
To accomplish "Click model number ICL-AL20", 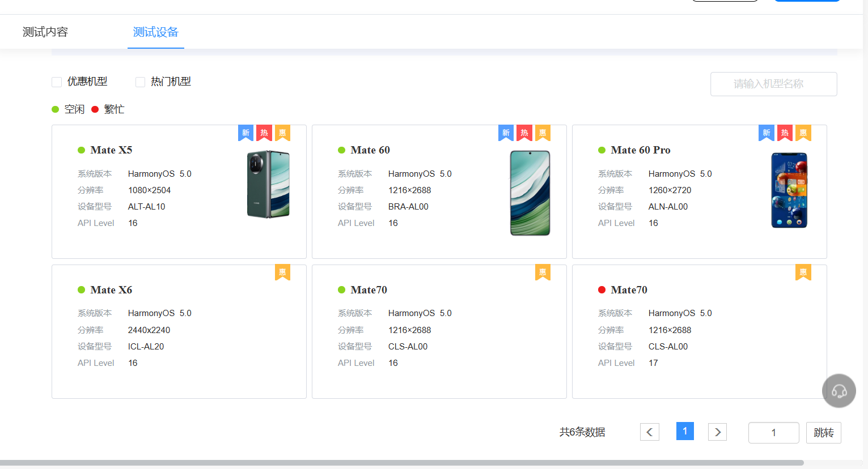I will pos(146,347).
